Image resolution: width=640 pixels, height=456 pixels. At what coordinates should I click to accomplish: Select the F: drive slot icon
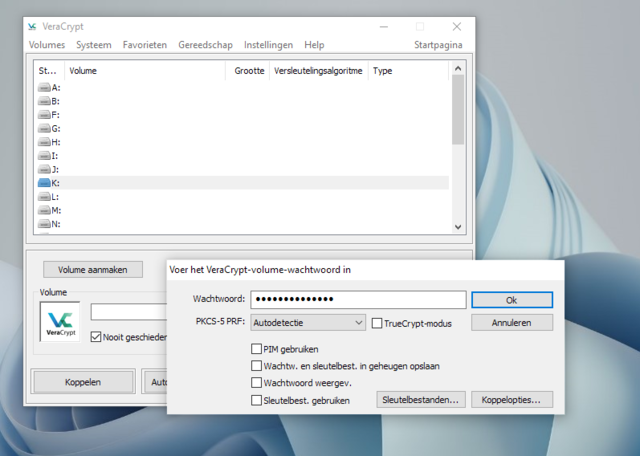(44, 115)
